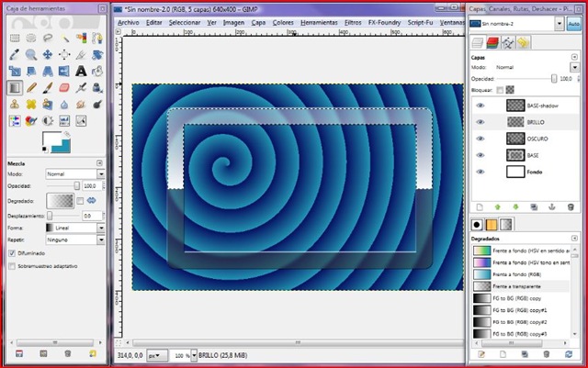Select the Heal tool
Screen dimensions: 588x368
pos(31,105)
